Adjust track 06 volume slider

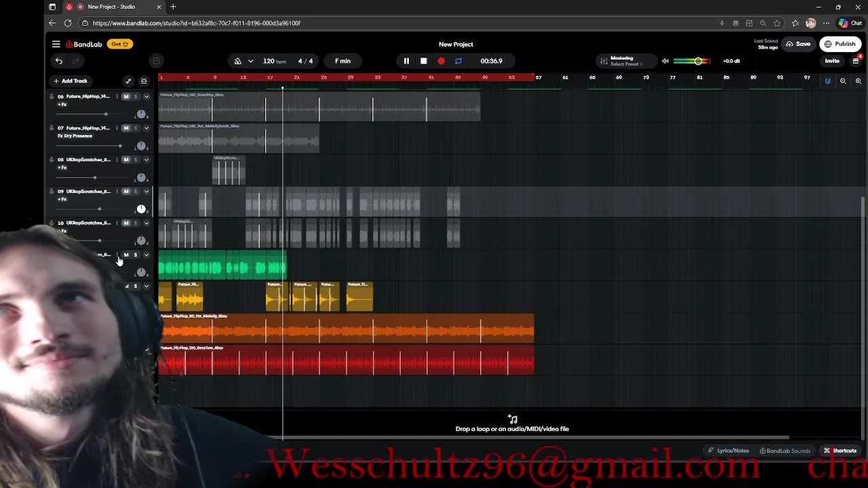[106, 114]
